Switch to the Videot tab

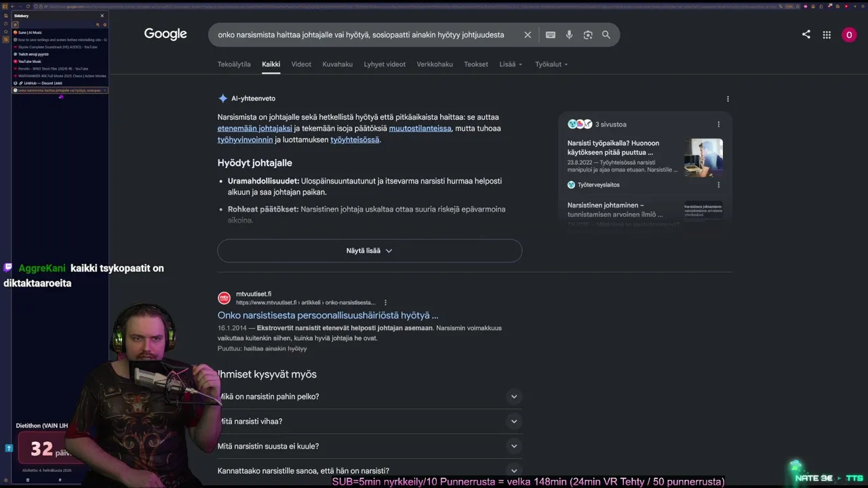(x=301, y=64)
